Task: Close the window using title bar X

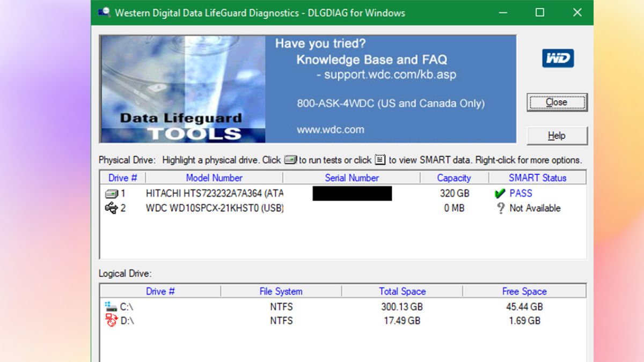Action: [577, 12]
